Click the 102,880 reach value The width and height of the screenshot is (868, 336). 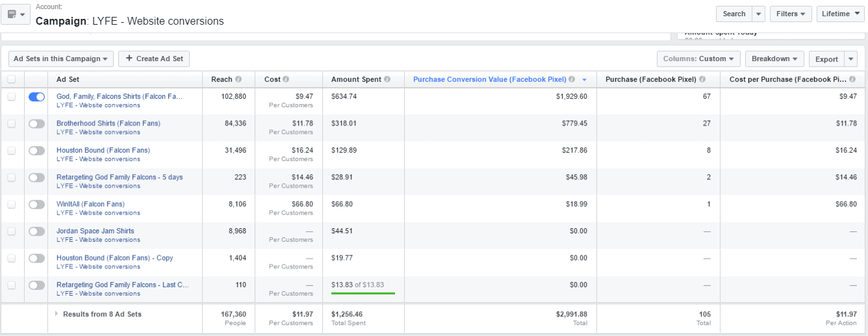tap(234, 96)
